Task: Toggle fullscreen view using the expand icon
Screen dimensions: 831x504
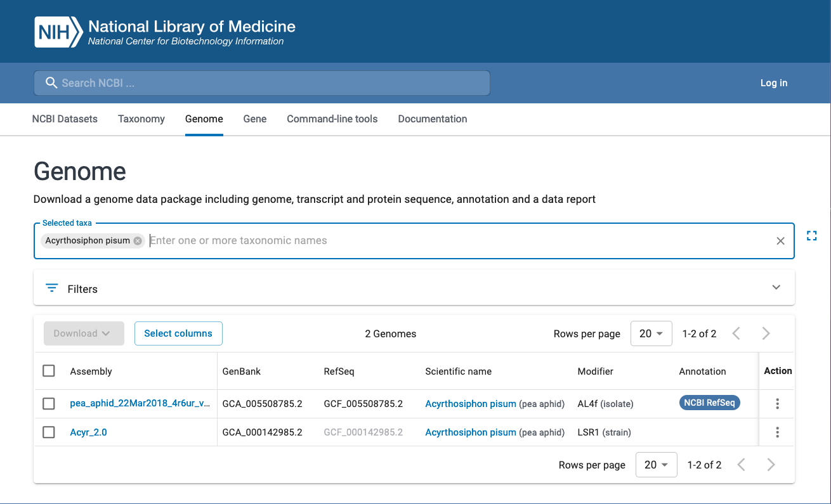Action: (x=811, y=236)
